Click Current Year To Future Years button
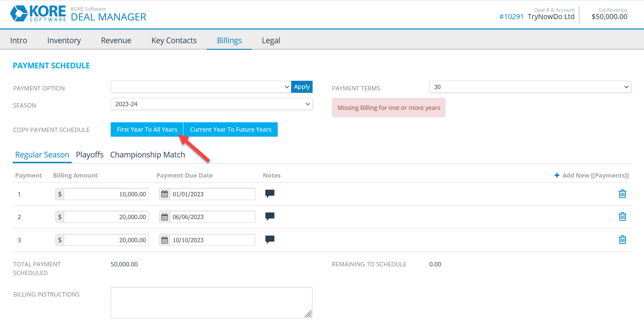644x325 pixels. pos(231,130)
